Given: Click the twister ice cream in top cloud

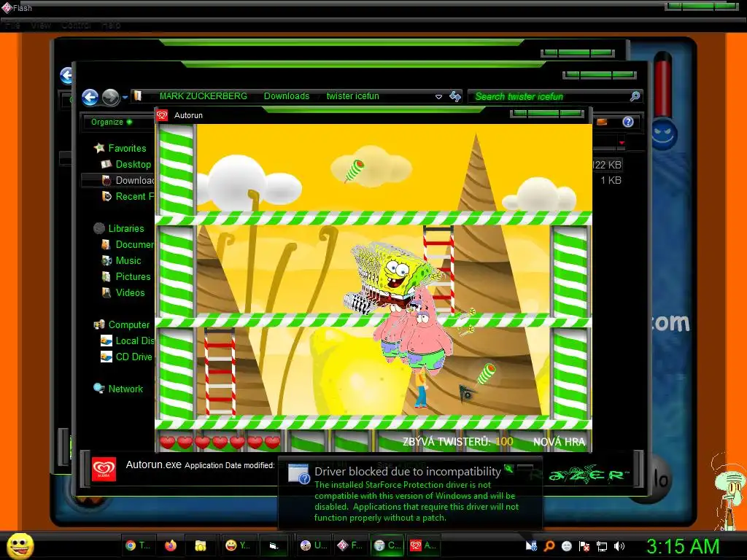Looking at the screenshot, I should pos(355,171).
